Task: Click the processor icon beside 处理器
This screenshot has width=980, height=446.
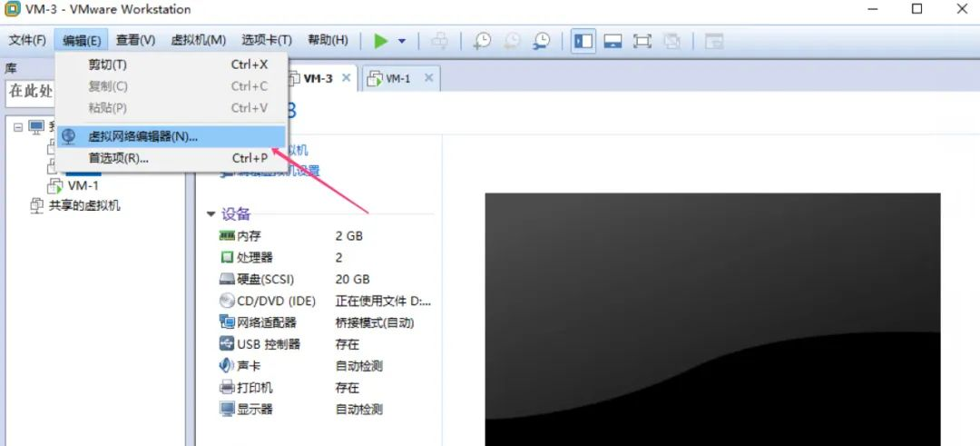Action: [x=227, y=257]
